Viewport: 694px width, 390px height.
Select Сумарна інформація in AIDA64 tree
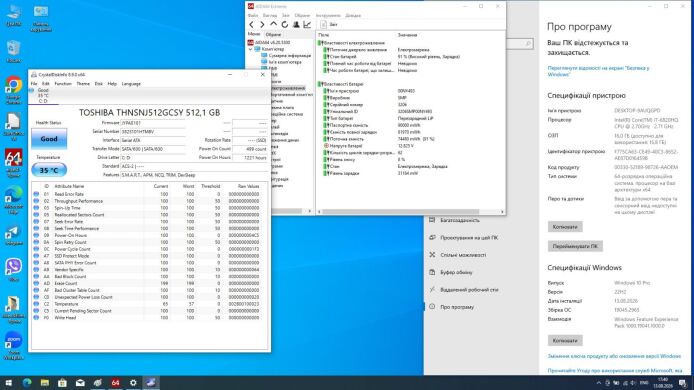point(289,56)
